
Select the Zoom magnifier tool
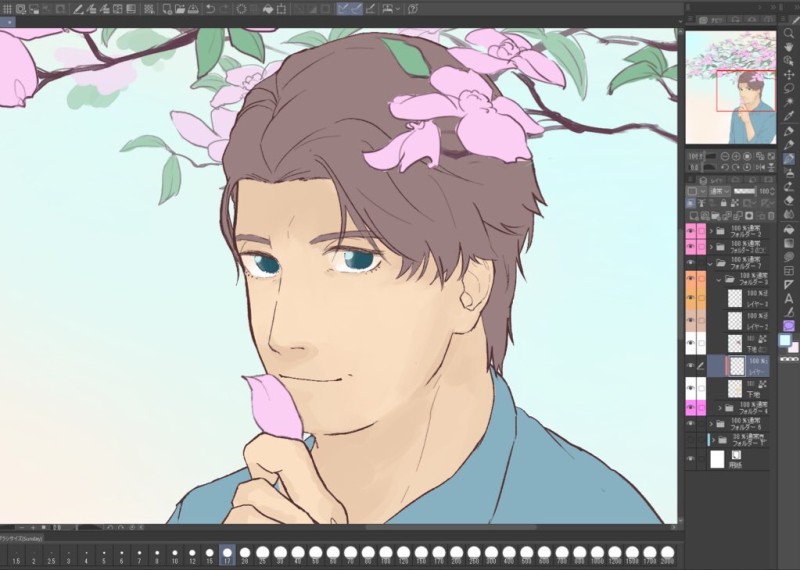pyautogui.click(x=789, y=34)
